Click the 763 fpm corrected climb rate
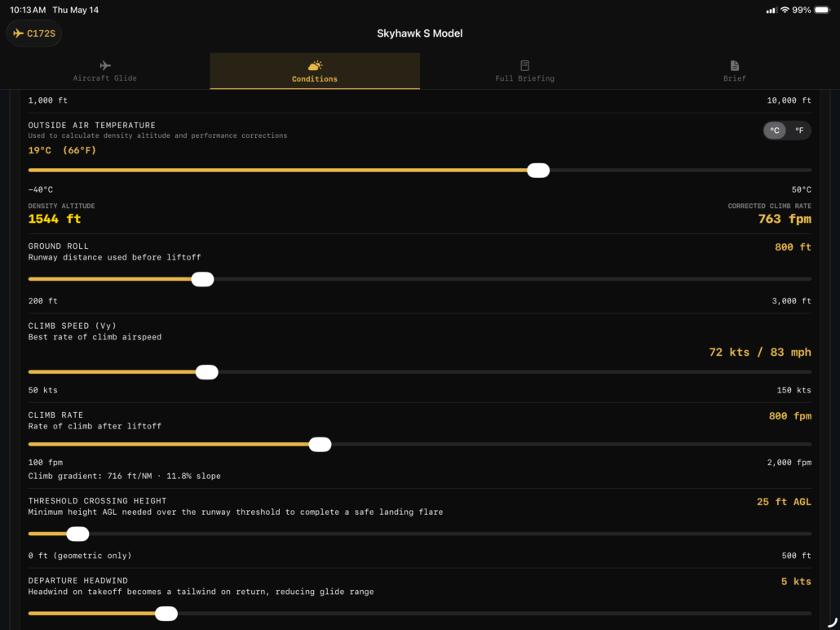The image size is (840, 630). [785, 219]
